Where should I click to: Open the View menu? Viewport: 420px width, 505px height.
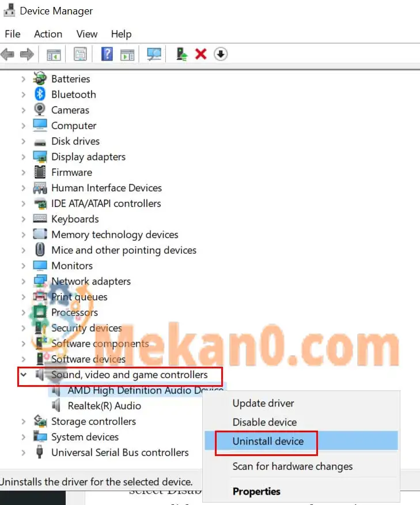tap(87, 34)
